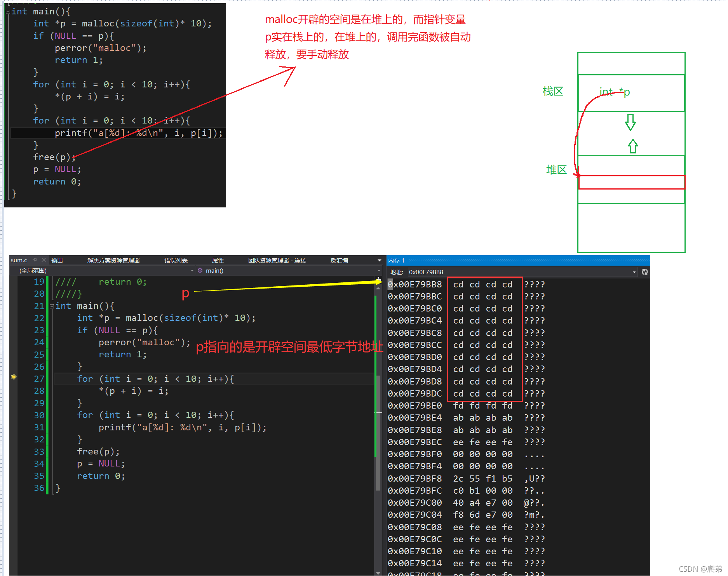Expand the memory address history dropdown arrow

634,272
